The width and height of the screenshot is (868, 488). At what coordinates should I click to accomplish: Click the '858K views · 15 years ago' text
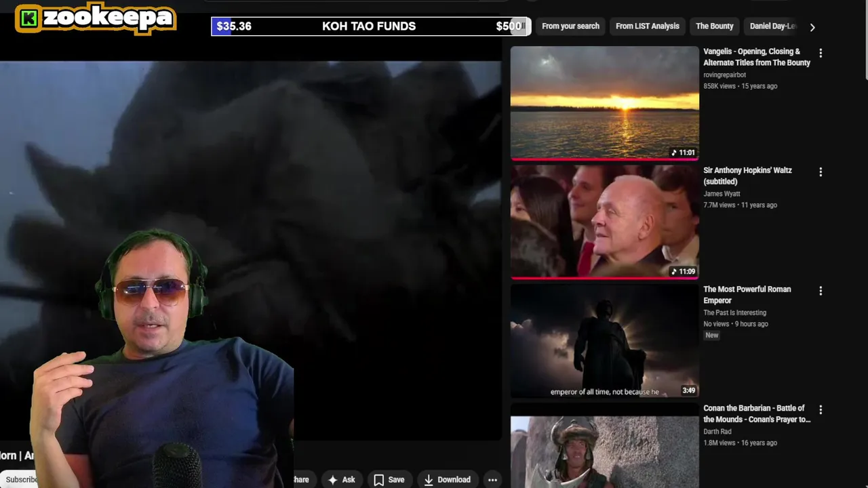tap(740, 86)
